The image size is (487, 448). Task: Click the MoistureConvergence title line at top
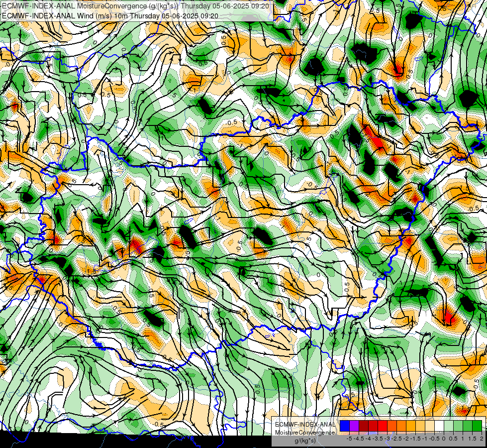point(135,6)
